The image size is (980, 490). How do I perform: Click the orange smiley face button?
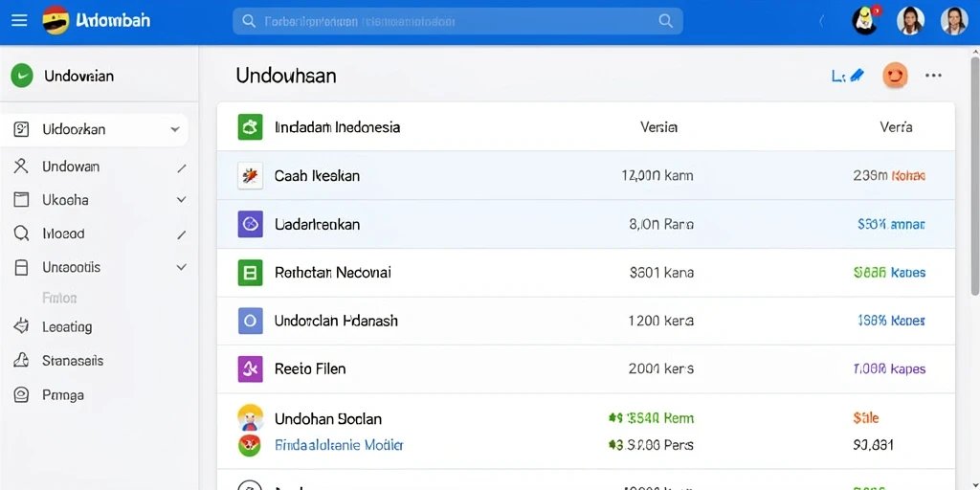click(x=895, y=76)
